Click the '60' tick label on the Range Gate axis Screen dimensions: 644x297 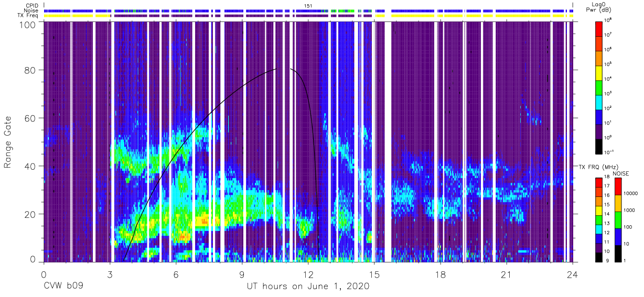tap(30, 118)
